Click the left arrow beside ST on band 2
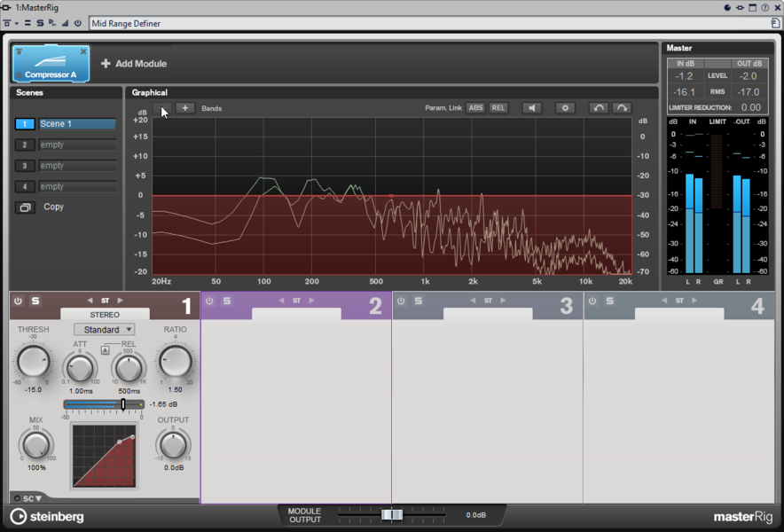 click(281, 301)
